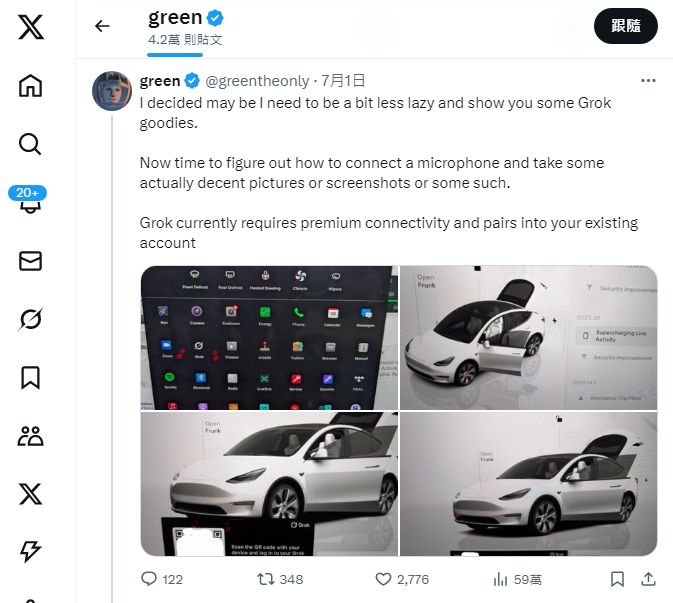
Task: Open Bookmarks in the sidebar
Action: click(30, 378)
